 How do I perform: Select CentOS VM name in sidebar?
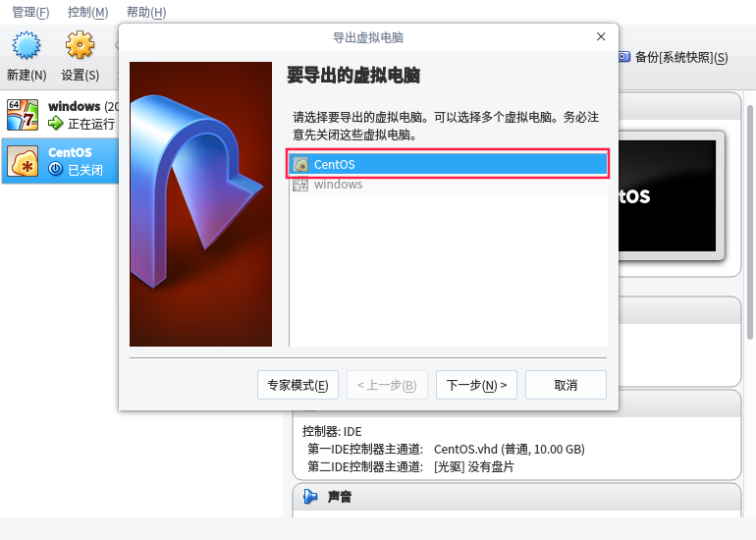click(x=70, y=152)
